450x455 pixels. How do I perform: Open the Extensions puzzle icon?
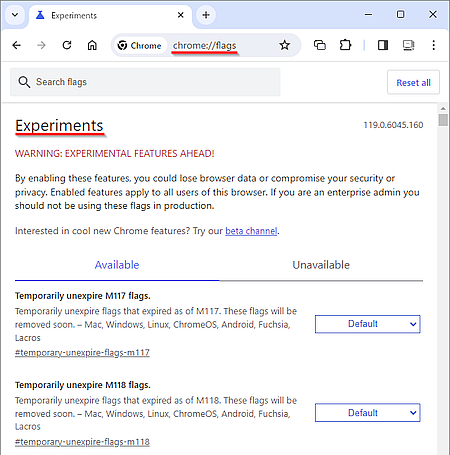point(345,45)
